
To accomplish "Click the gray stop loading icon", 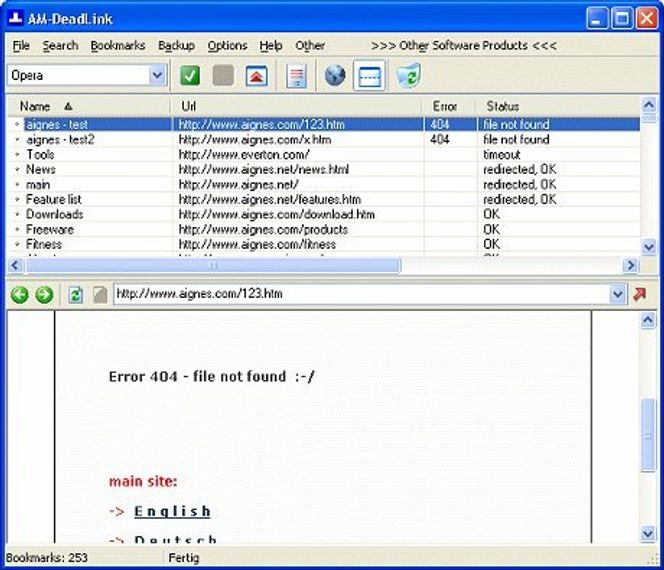I will [x=100, y=294].
